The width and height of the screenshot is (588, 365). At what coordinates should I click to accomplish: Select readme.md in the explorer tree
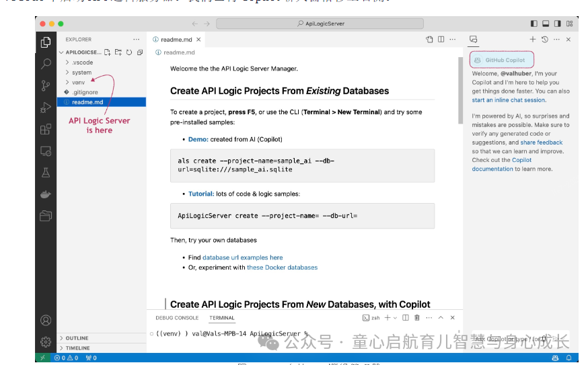point(101,102)
